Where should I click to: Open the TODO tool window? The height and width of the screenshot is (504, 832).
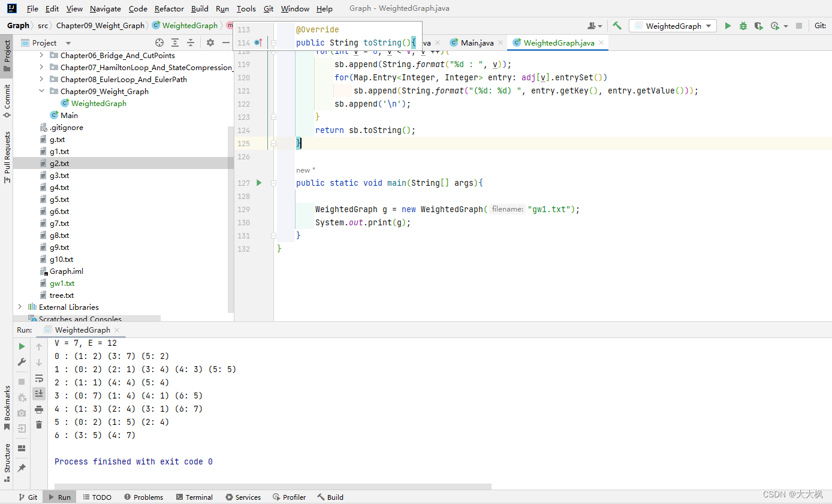97,497
